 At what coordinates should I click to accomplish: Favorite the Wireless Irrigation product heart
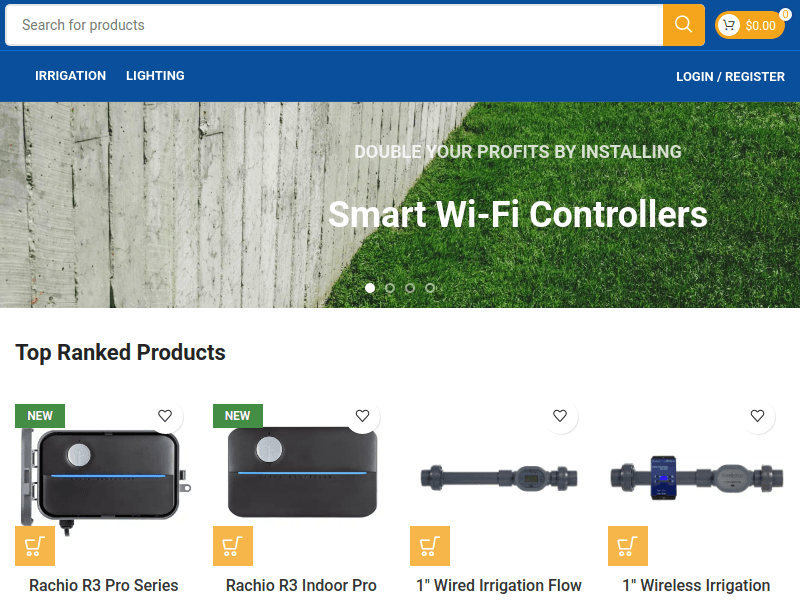(757, 416)
